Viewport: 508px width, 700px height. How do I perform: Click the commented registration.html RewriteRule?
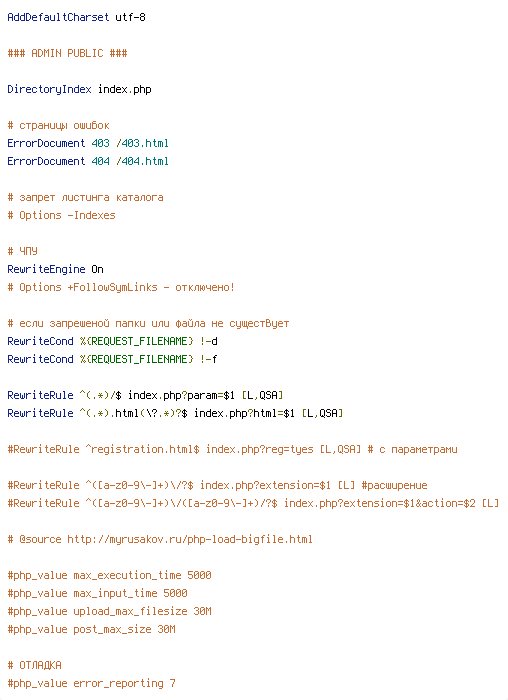point(233,449)
